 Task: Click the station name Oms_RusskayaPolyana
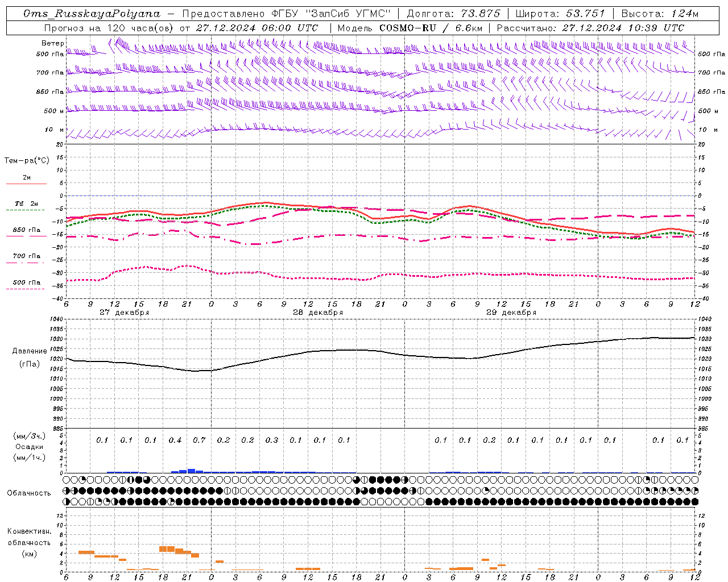click(92, 14)
